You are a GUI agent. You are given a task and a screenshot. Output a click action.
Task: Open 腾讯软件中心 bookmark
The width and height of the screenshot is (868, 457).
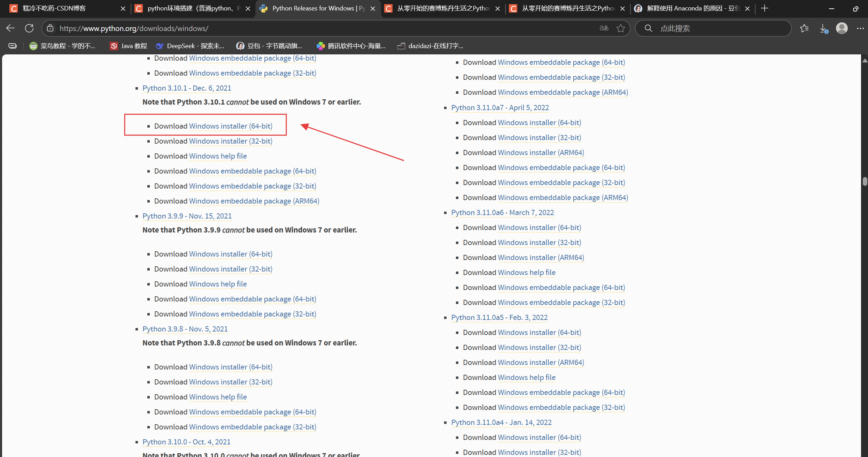[x=351, y=46]
